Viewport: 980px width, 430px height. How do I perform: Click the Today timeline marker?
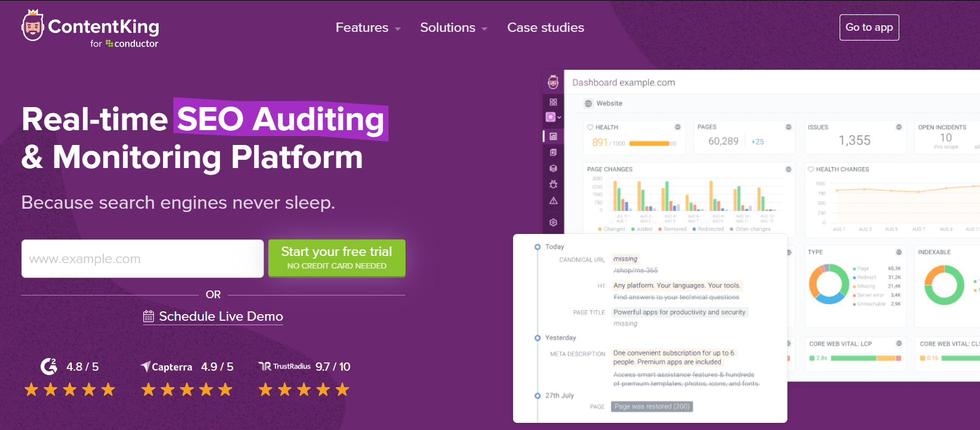click(537, 247)
